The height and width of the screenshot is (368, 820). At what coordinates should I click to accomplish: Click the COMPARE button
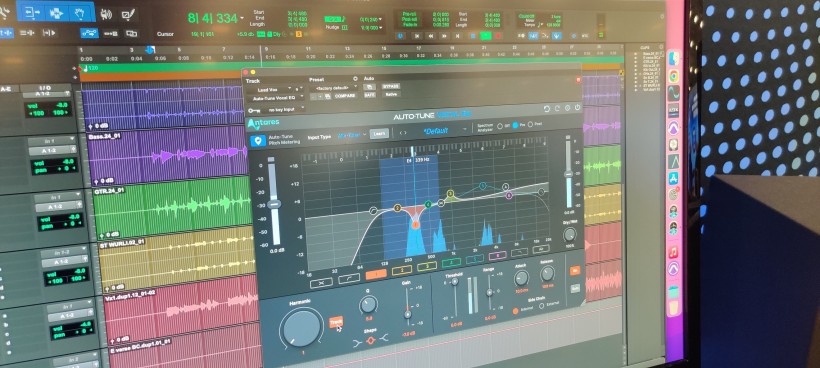345,96
